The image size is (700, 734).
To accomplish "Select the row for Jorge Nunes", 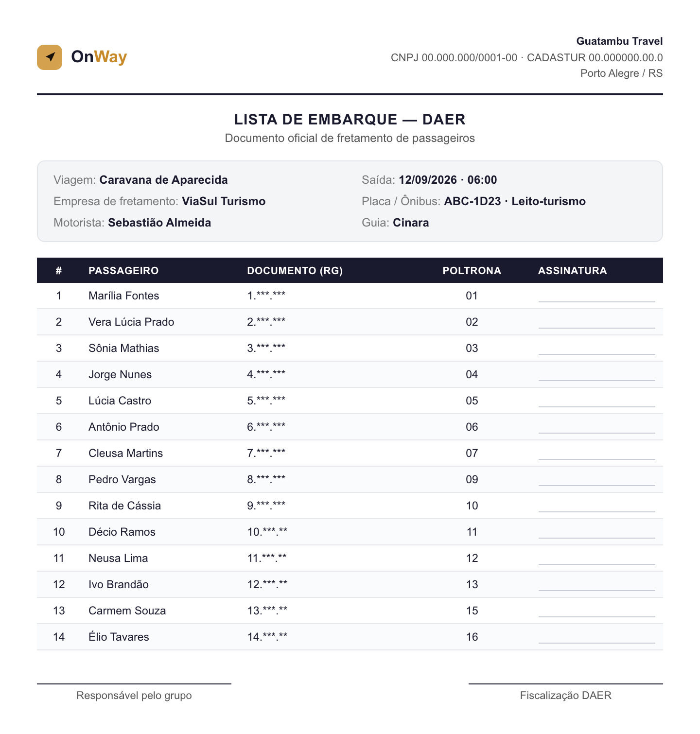I will 350,374.
